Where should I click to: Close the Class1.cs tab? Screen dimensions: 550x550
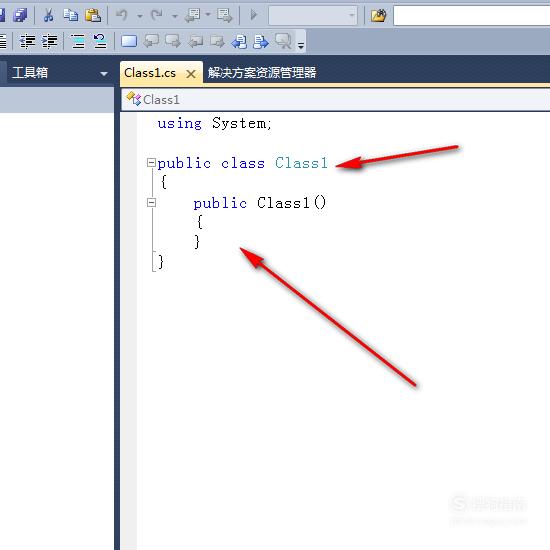(x=191, y=74)
